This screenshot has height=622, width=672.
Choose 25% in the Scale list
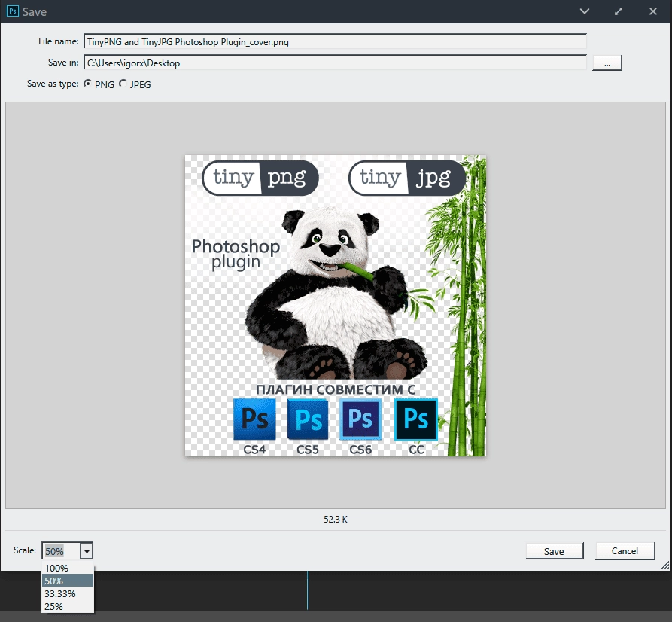[x=67, y=606]
